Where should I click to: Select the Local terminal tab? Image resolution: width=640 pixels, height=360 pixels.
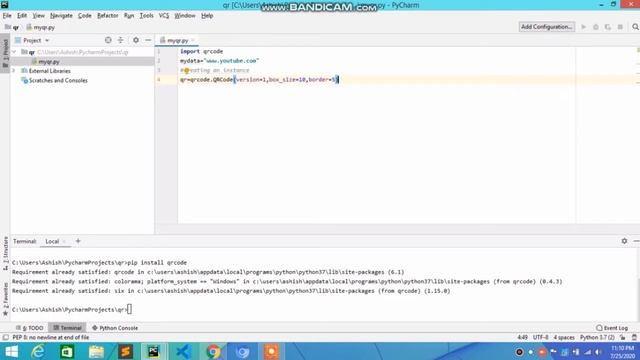(52, 241)
